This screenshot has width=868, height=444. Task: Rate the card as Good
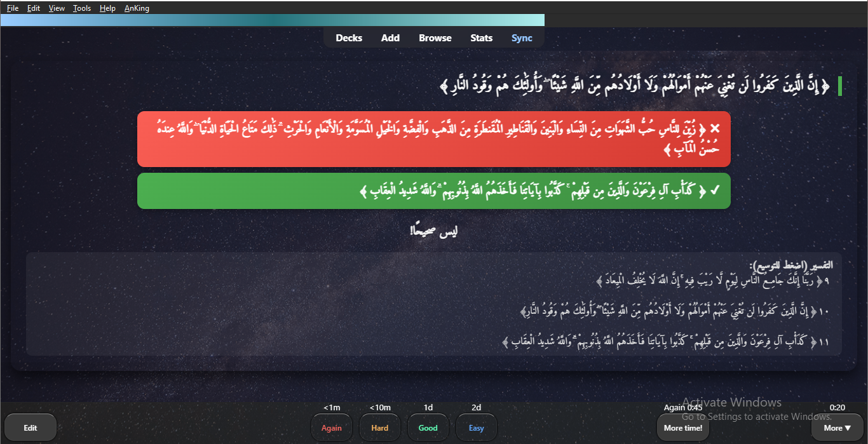[x=428, y=427]
